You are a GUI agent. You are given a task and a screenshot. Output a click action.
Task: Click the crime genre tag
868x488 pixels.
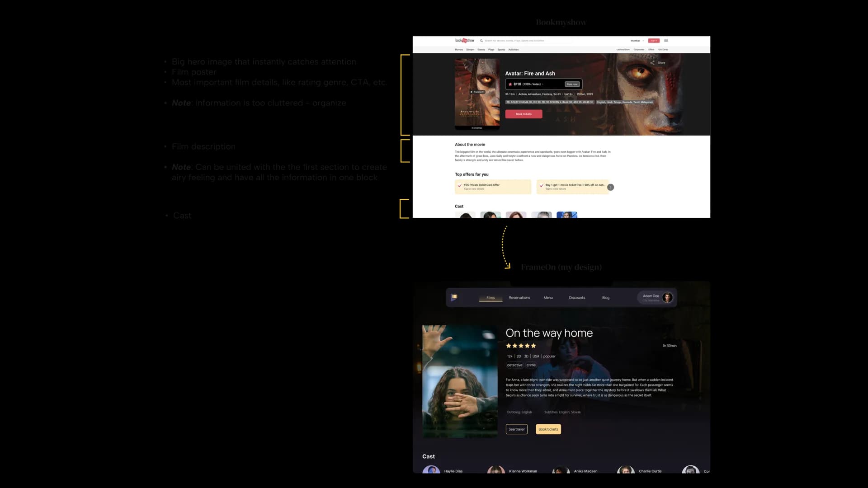click(531, 365)
